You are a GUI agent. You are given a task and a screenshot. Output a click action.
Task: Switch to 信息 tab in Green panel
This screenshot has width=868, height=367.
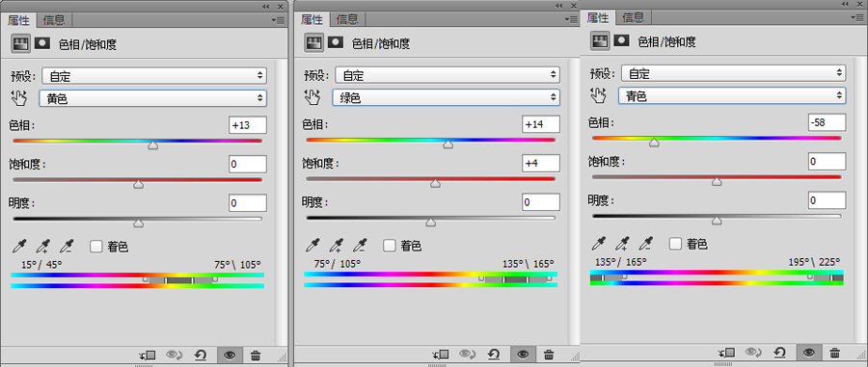tap(347, 19)
